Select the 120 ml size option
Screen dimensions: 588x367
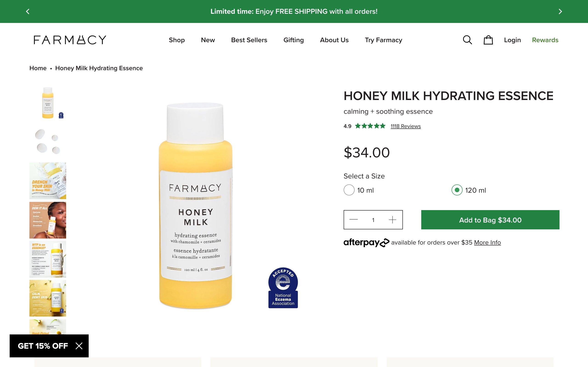click(x=457, y=190)
